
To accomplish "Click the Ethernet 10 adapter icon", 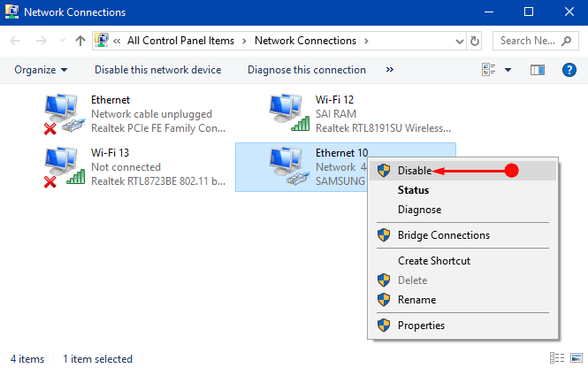I will pyautogui.click(x=289, y=166).
